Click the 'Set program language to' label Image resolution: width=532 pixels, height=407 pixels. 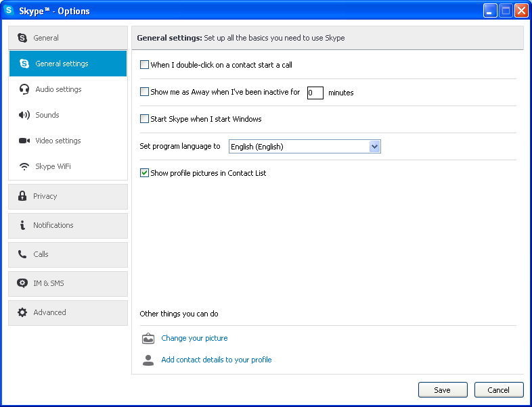(180, 147)
